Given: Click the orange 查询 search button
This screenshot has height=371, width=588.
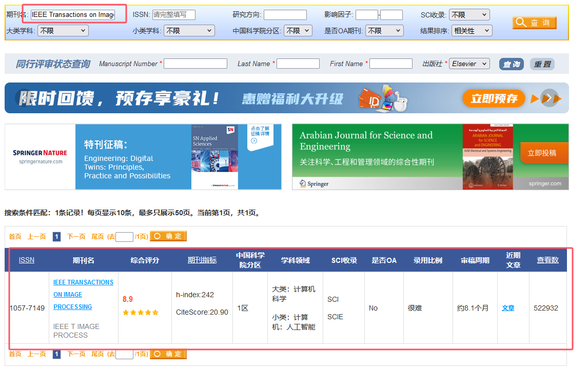Looking at the screenshot, I should point(534,23).
